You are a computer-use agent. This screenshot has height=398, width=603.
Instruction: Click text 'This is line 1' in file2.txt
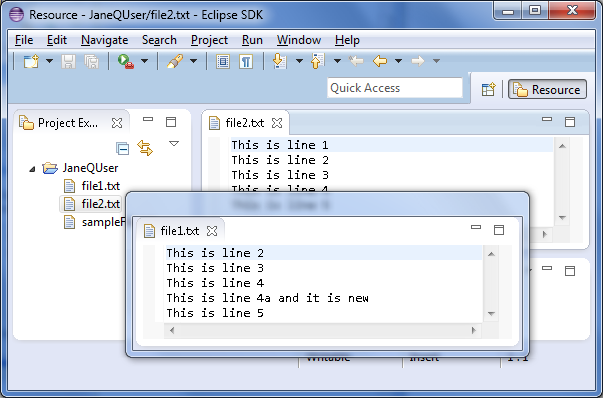click(280, 145)
